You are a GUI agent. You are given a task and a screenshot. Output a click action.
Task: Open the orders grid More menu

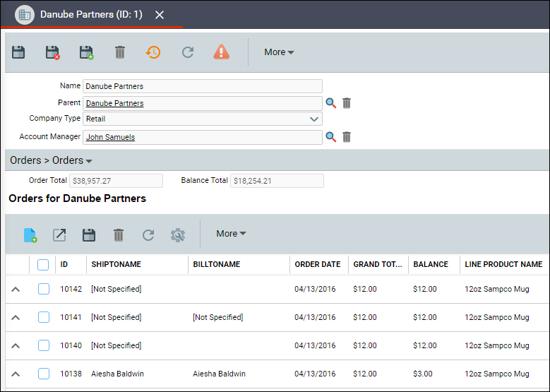coord(231,233)
